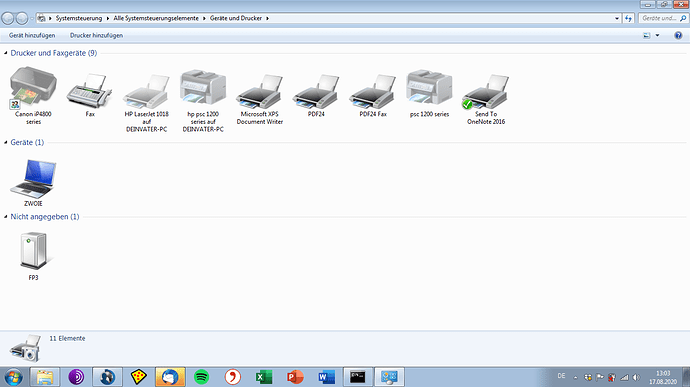Open Windows Explorer from the taskbar
690x387 pixels.
(x=44, y=377)
